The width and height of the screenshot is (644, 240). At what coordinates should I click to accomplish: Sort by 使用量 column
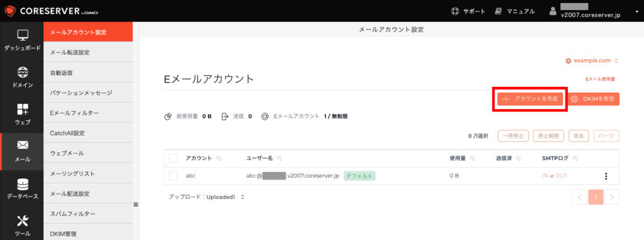pos(462,158)
